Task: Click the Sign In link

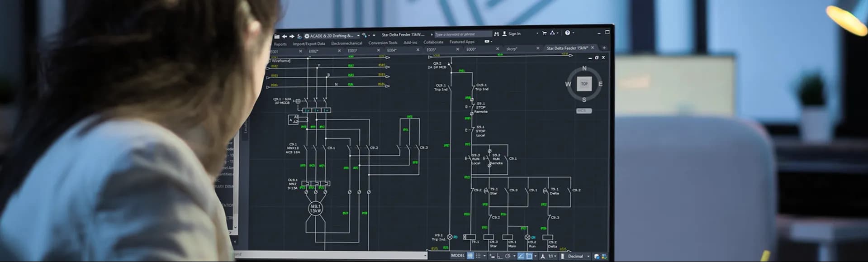Action: tap(514, 33)
